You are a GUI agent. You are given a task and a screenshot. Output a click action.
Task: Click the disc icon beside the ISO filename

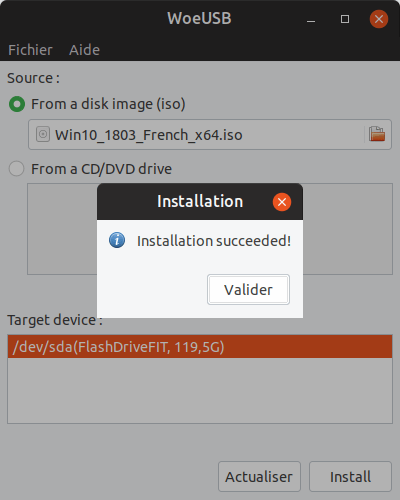coord(43,134)
